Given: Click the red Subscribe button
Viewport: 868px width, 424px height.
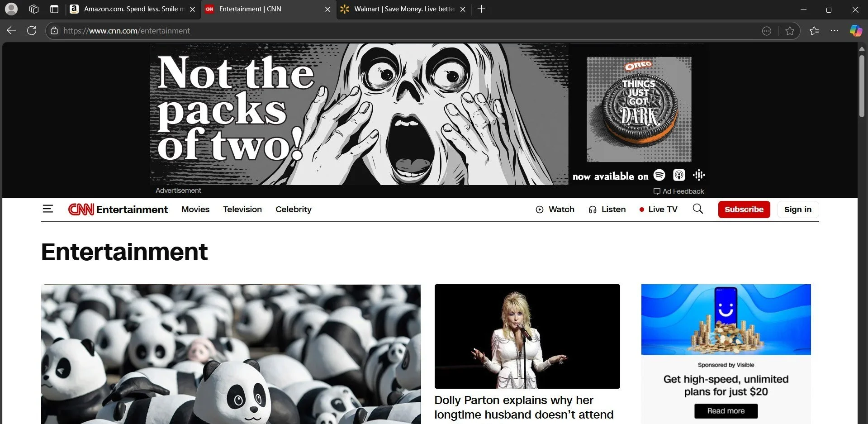Looking at the screenshot, I should pyautogui.click(x=744, y=210).
